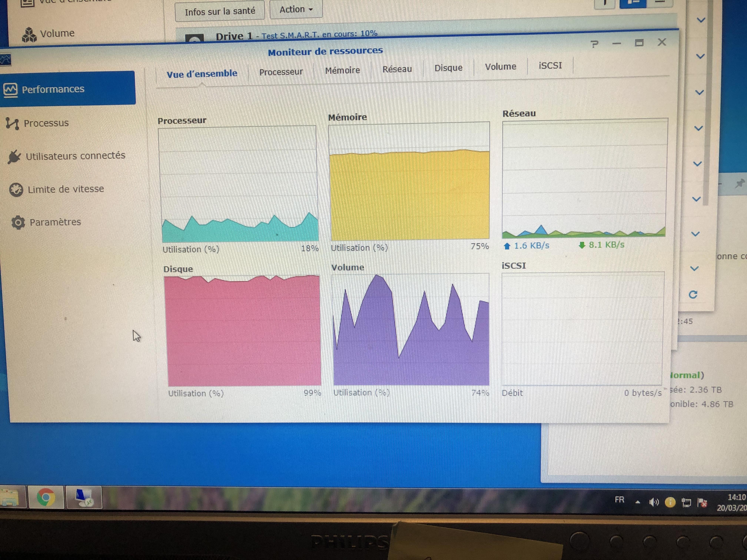Switch to the Mémoire tab
The image size is (747, 560).
(342, 71)
